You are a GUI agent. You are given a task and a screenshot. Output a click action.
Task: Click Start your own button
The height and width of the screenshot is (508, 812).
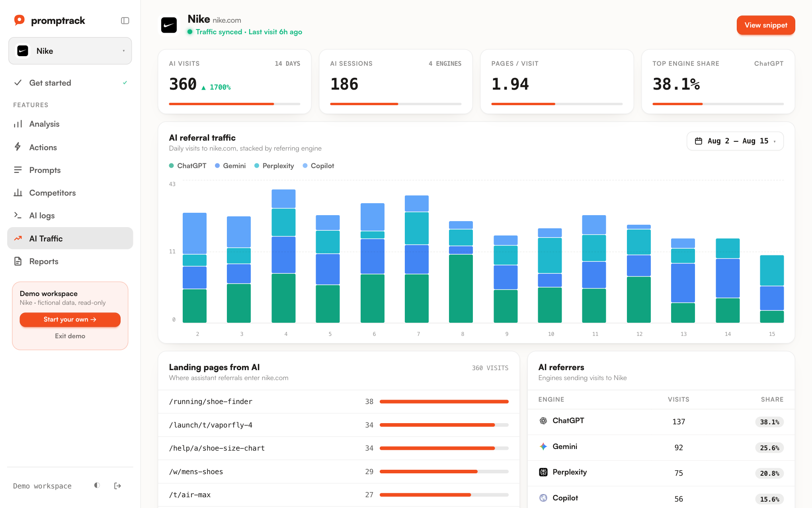tap(70, 320)
